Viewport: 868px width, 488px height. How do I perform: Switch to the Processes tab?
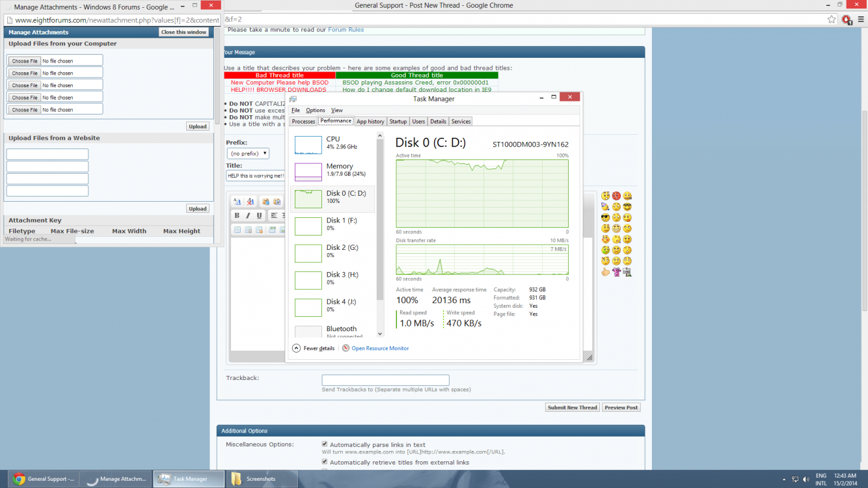303,122
